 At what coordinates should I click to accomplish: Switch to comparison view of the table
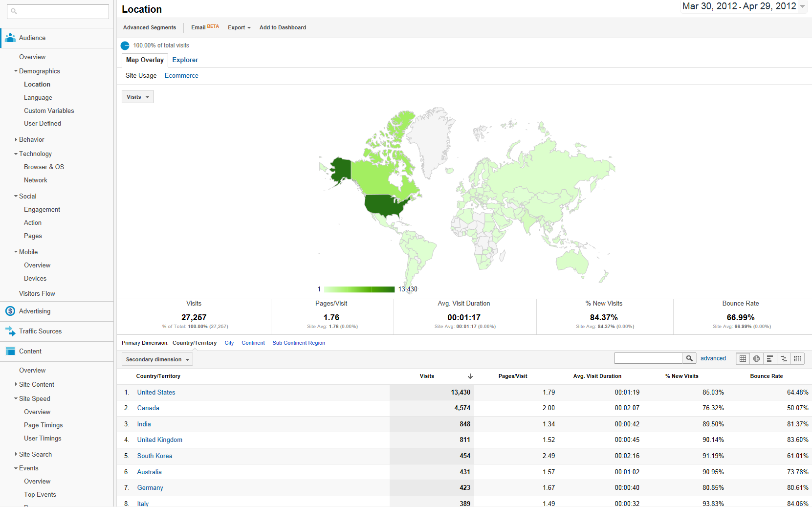click(x=783, y=358)
